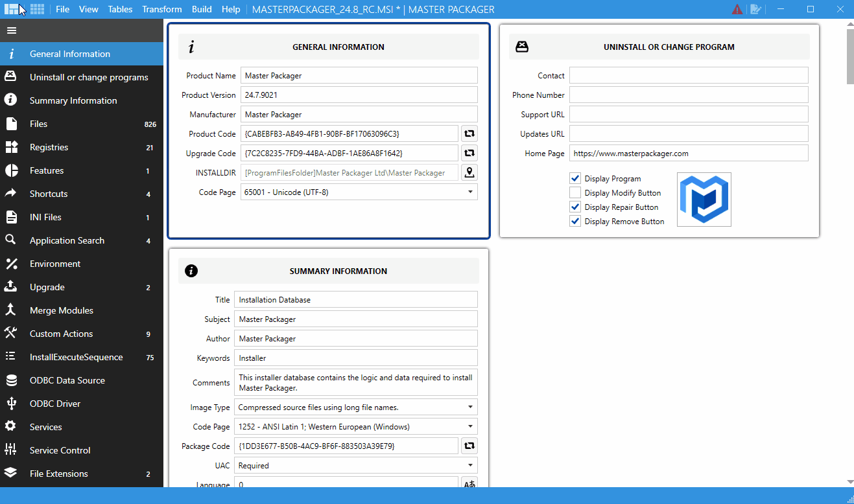Click the Keywords field
This screenshot has height=504, width=854.
356,358
